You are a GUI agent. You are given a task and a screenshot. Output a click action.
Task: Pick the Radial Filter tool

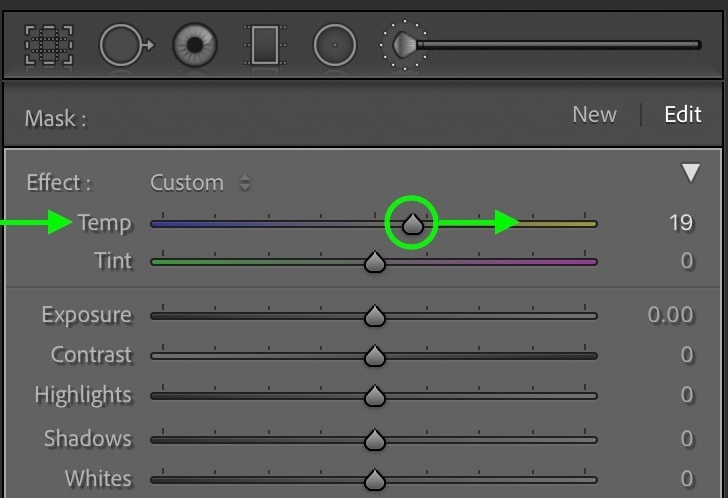(x=335, y=44)
